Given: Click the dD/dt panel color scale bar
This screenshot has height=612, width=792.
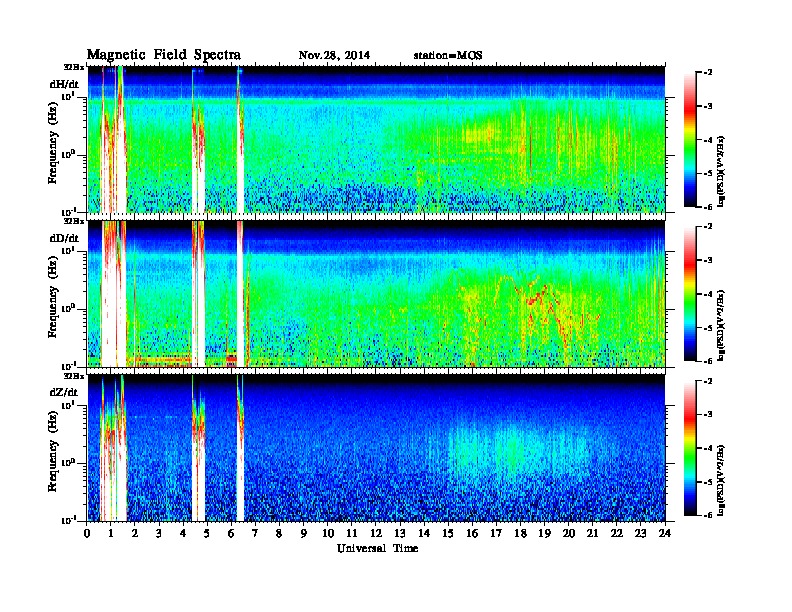Looking at the screenshot, I should (690, 293).
